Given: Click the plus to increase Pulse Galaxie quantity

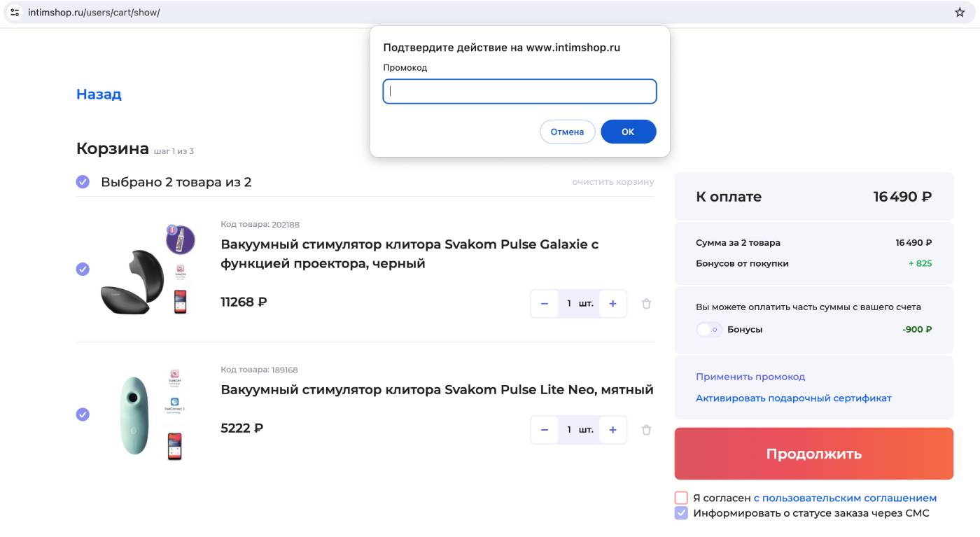Looking at the screenshot, I should click(612, 303).
